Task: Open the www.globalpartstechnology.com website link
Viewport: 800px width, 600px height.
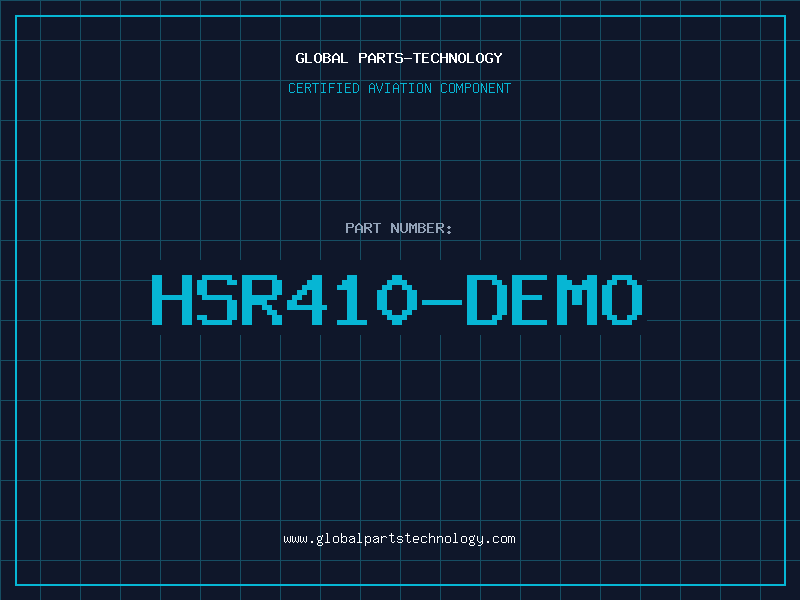Action: (x=399, y=539)
